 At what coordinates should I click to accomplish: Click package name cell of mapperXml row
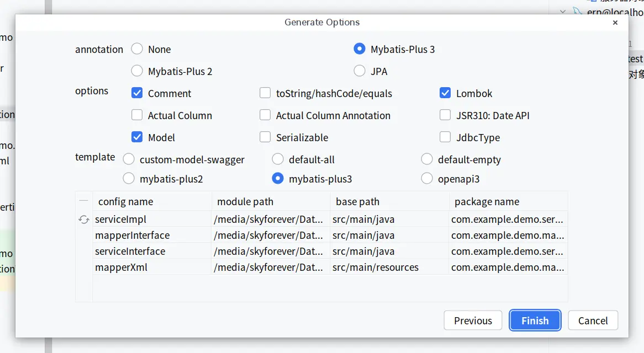coord(509,268)
